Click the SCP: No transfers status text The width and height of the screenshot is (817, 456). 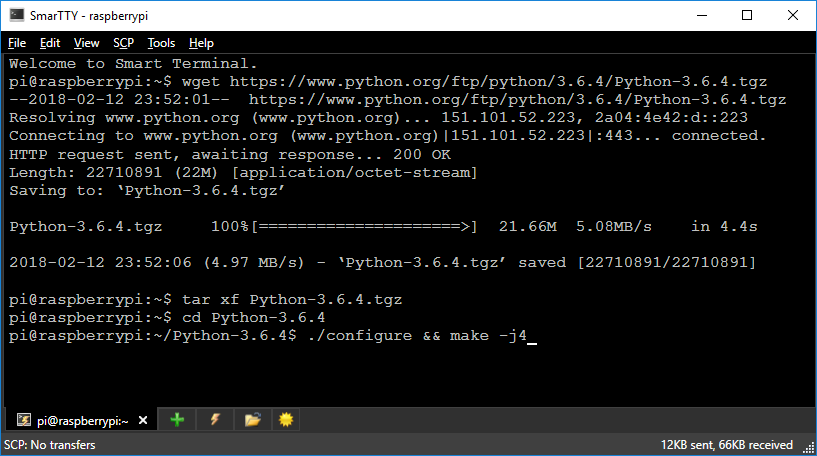[49, 445]
